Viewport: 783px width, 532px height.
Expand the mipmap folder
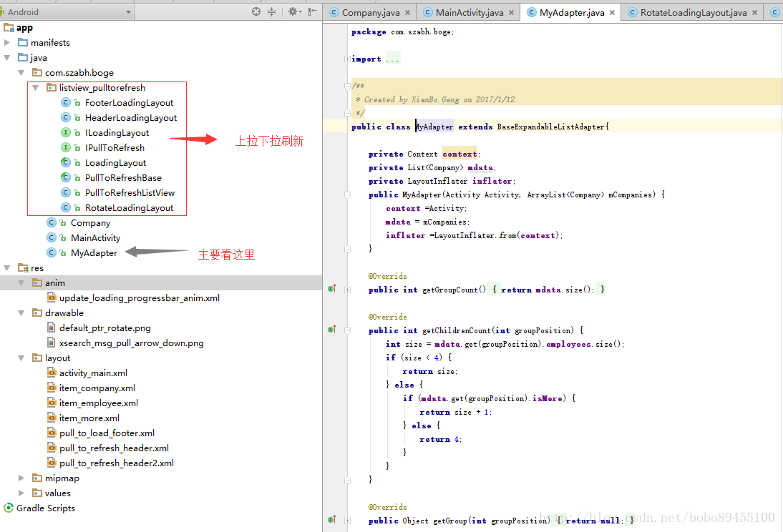[x=21, y=478]
